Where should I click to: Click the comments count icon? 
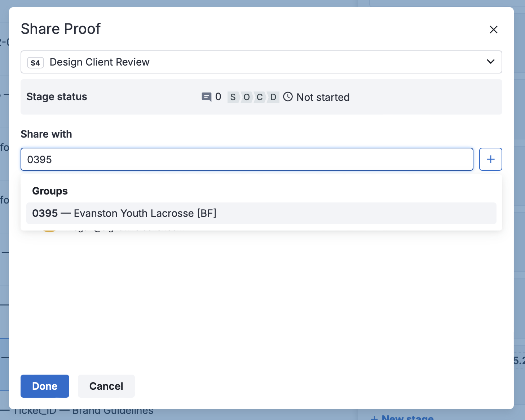coord(206,97)
